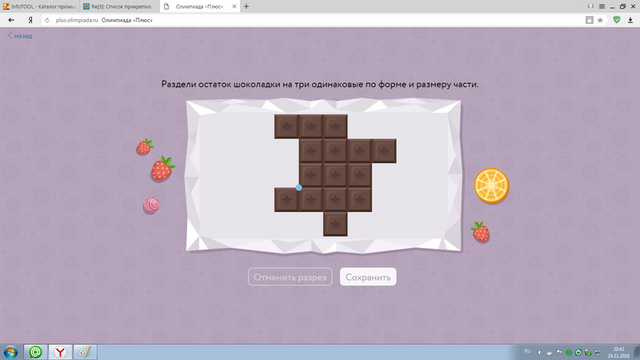
Task: Reload the page with the refresh icon
Action: pos(47,20)
